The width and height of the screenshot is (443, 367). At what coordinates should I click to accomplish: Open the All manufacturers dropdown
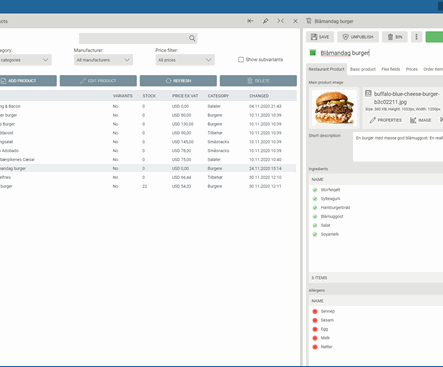coord(103,60)
